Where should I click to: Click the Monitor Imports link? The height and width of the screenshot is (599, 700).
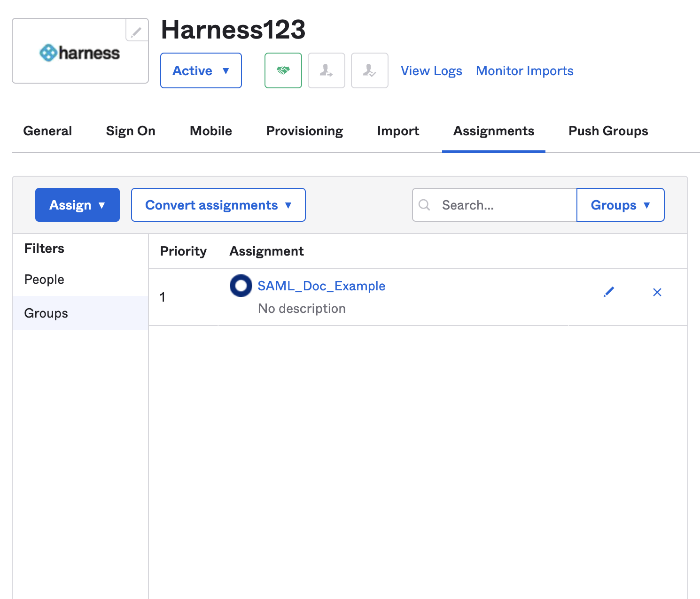[524, 71]
